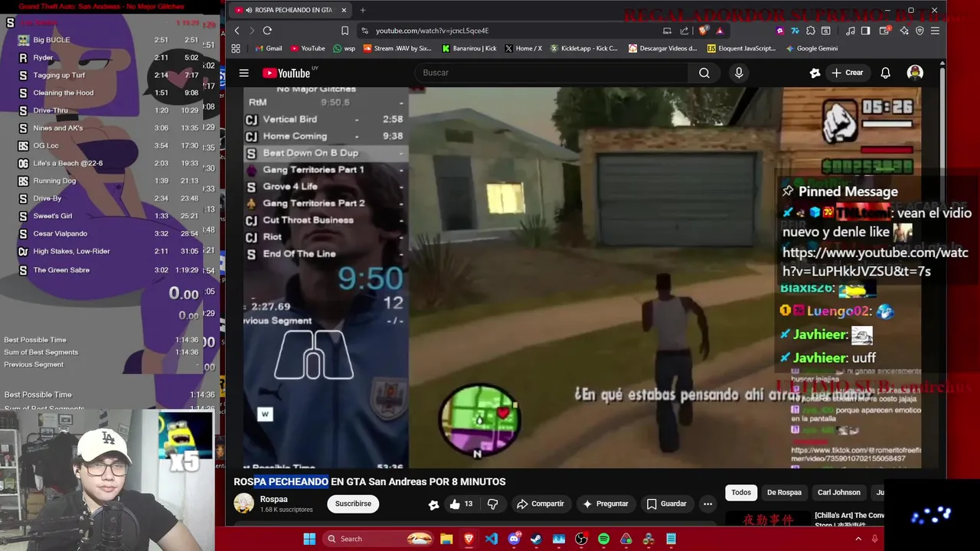Viewport: 980px width, 551px height.
Task: Open Discord from taskbar
Action: click(x=514, y=539)
